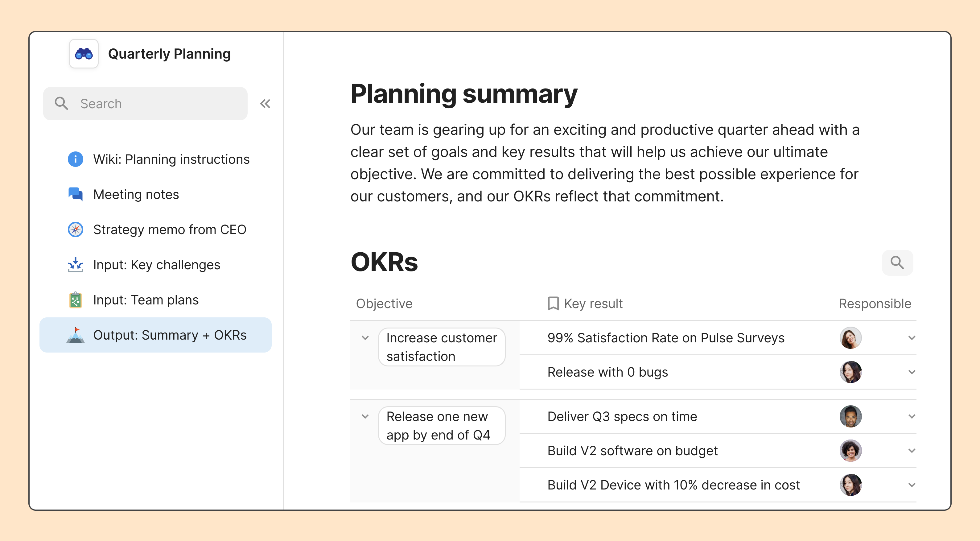Select Output: Summary + OKRs page

[170, 335]
